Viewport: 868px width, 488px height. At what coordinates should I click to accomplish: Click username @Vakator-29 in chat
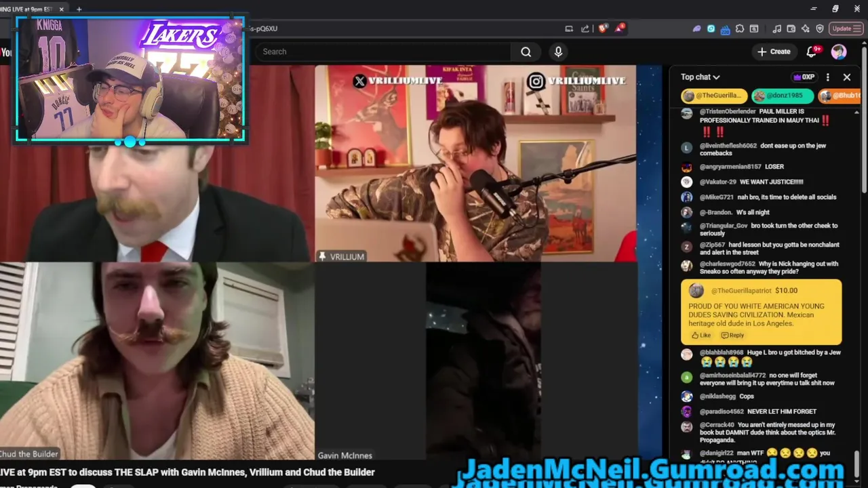click(x=717, y=182)
